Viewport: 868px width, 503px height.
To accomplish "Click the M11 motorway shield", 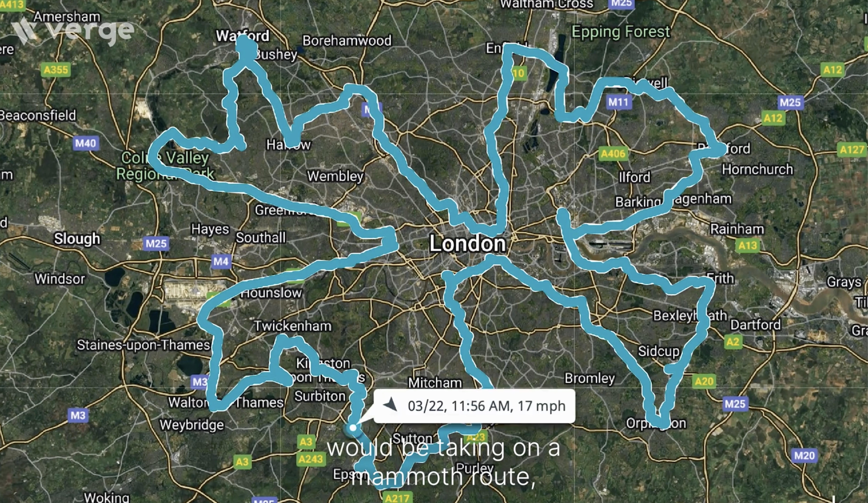I will (619, 102).
